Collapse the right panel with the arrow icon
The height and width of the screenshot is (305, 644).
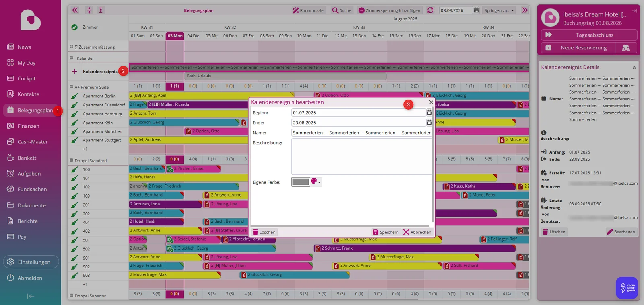click(x=634, y=11)
